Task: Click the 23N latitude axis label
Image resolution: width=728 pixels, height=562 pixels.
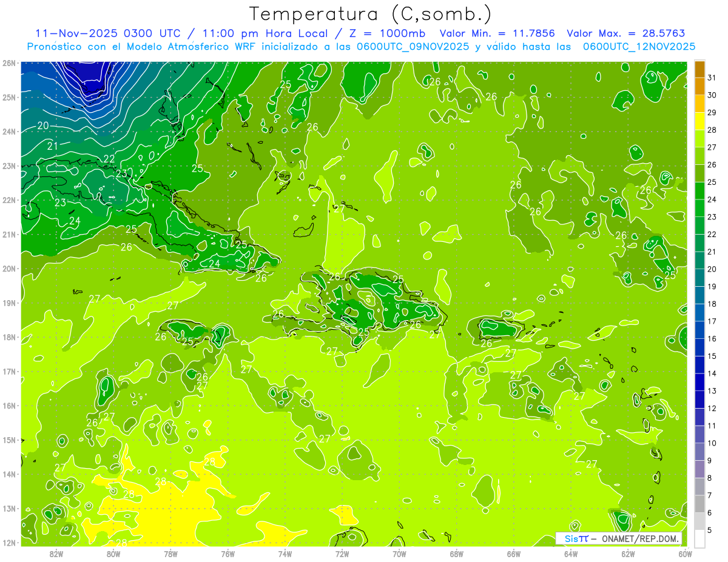Action: (9, 166)
